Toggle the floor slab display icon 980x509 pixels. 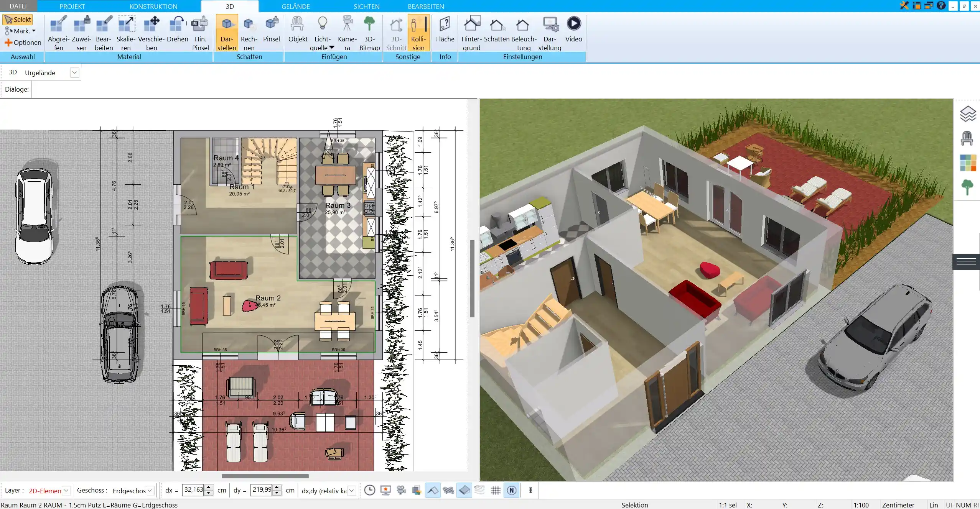464,490
